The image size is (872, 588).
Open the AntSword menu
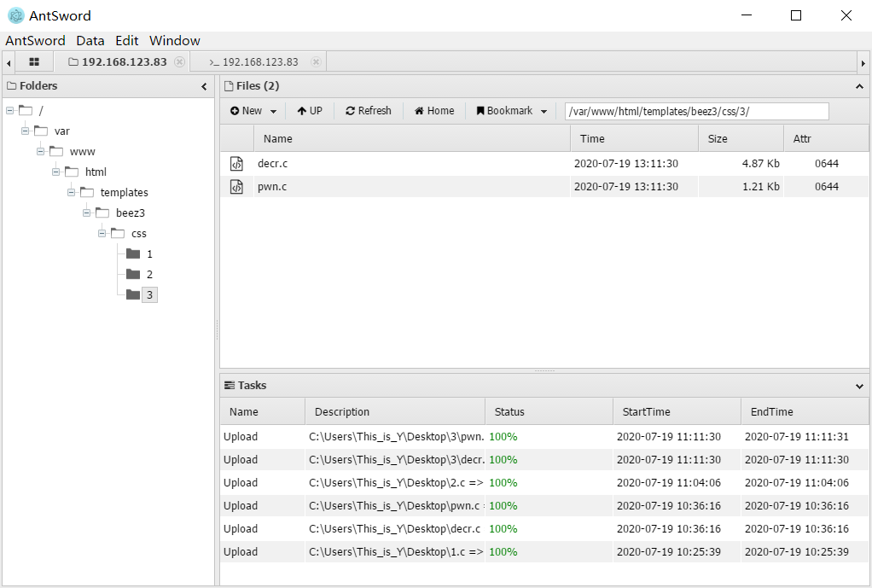click(x=35, y=41)
